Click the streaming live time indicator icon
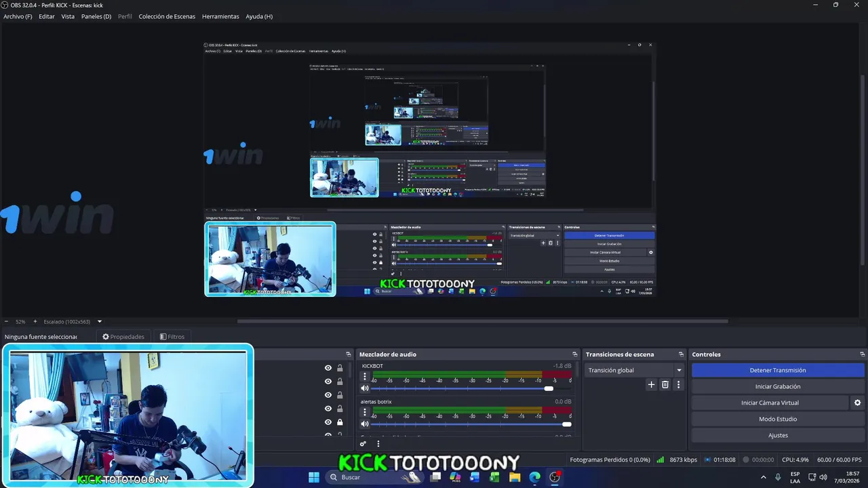The height and width of the screenshot is (488, 868). pos(708,460)
